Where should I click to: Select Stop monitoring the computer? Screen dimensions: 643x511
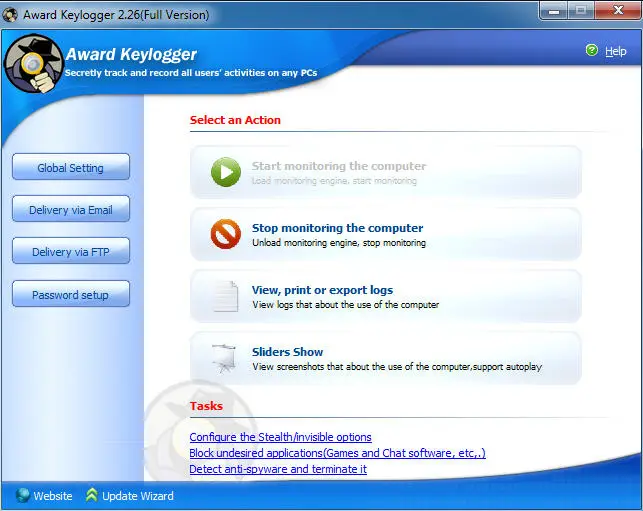(386, 234)
